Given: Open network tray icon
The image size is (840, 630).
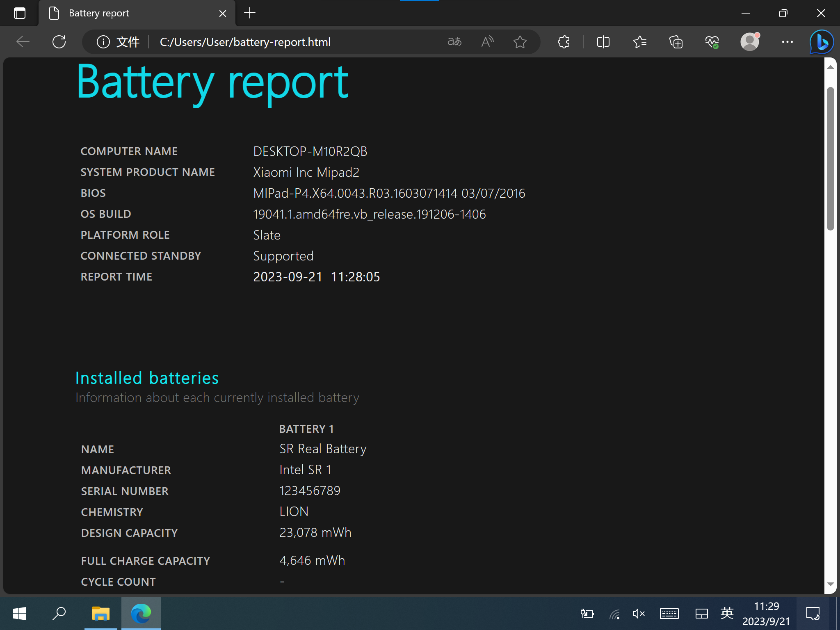Looking at the screenshot, I should [614, 614].
